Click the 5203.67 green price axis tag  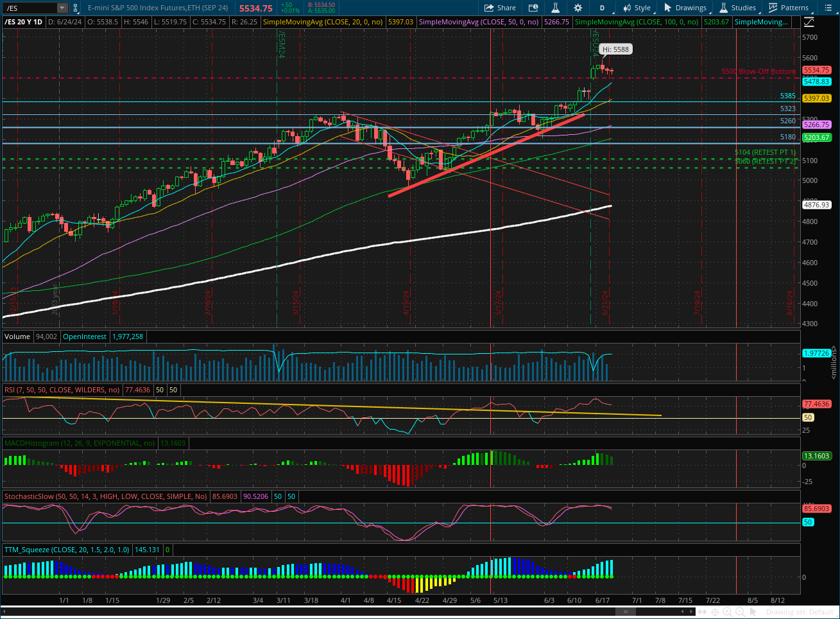pos(817,137)
